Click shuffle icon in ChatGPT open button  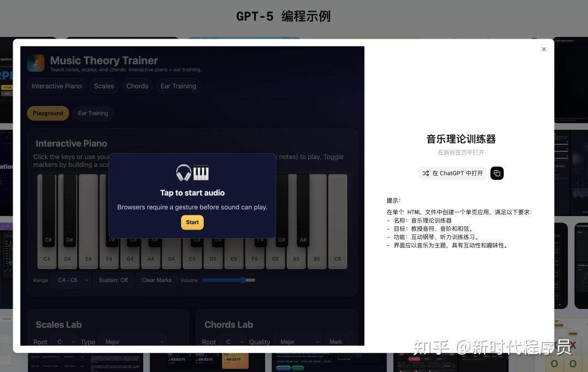click(426, 173)
